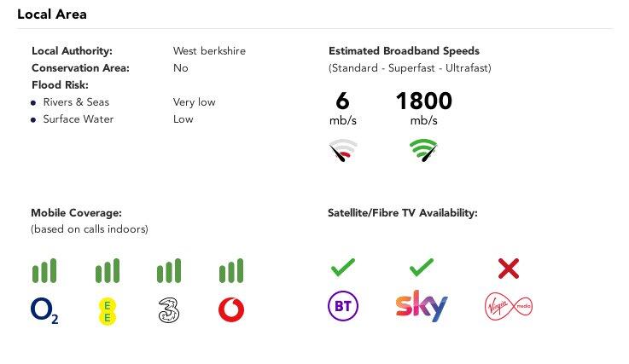629x364 pixels.
Task: Click the green checkmark above BT
Action: (343, 268)
